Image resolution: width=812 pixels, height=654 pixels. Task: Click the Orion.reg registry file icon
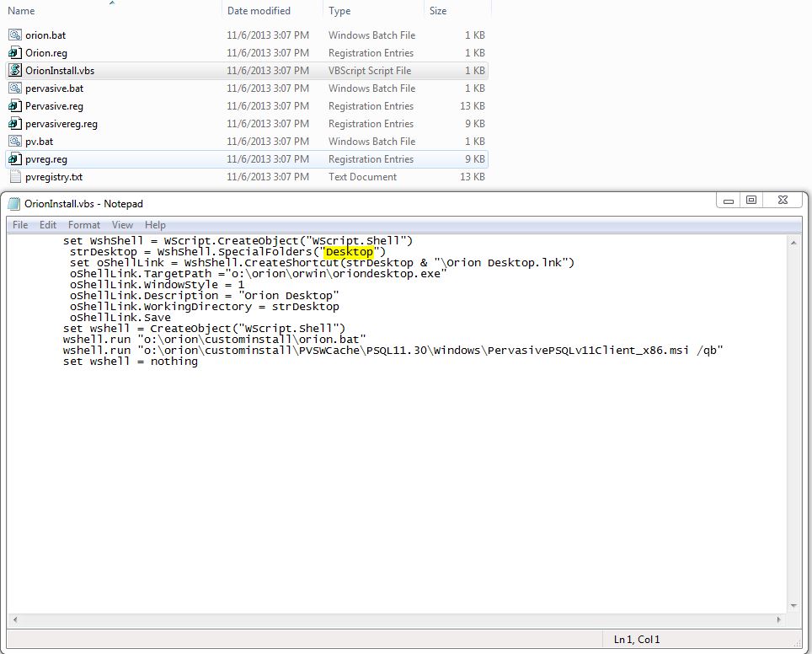point(15,53)
